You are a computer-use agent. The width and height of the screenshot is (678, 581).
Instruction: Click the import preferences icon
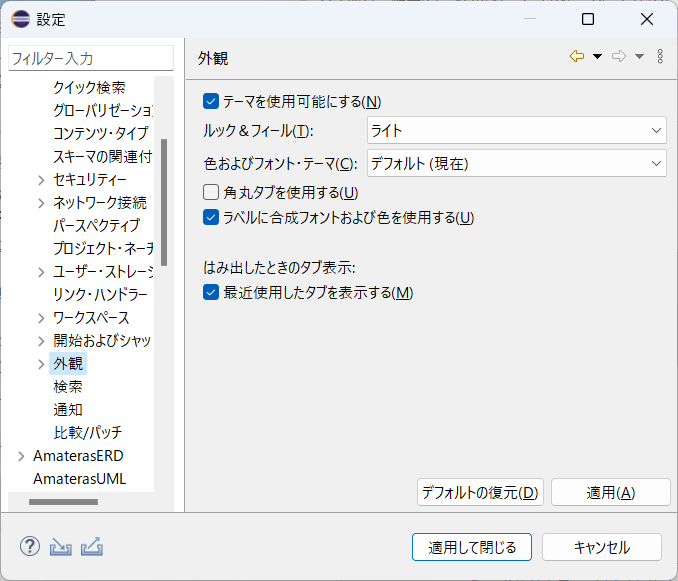(61, 547)
